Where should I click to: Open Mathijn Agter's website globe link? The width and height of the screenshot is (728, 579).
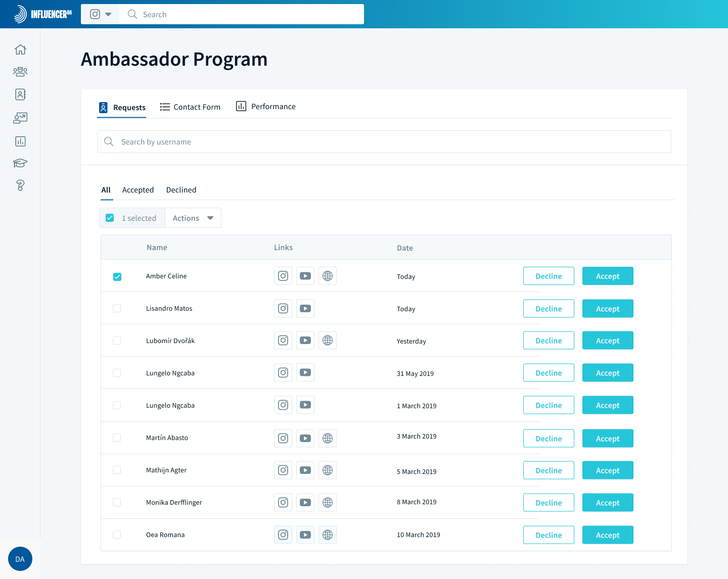point(328,470)
